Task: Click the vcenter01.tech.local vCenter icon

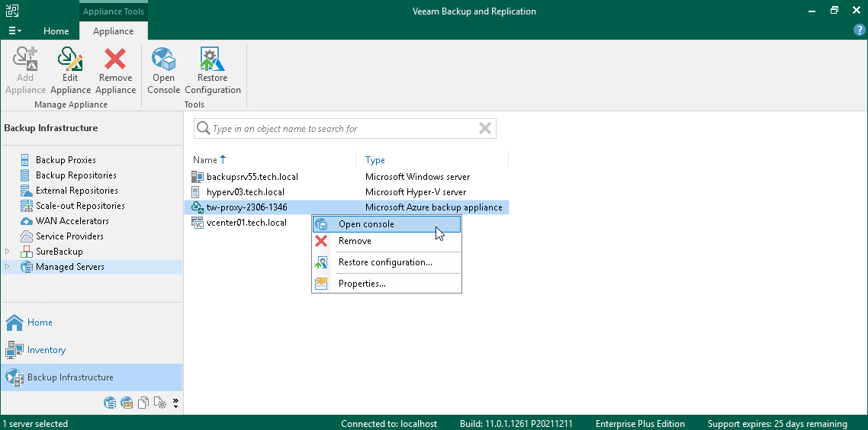Action: click(x=197, y=223)
